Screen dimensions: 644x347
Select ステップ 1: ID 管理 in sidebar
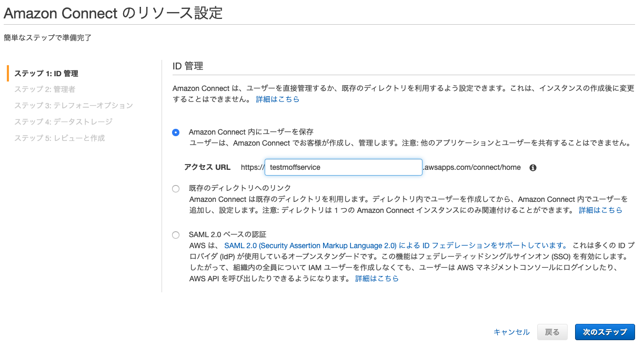pos(47,74)
